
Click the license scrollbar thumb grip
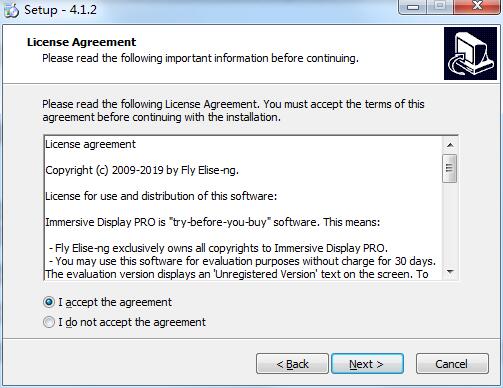point(450,168)
